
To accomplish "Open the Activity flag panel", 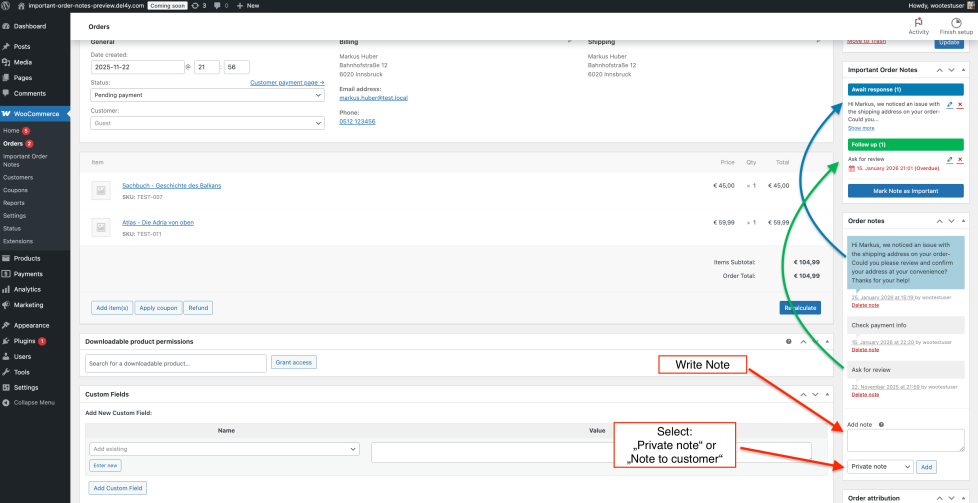I will [918, 26].
